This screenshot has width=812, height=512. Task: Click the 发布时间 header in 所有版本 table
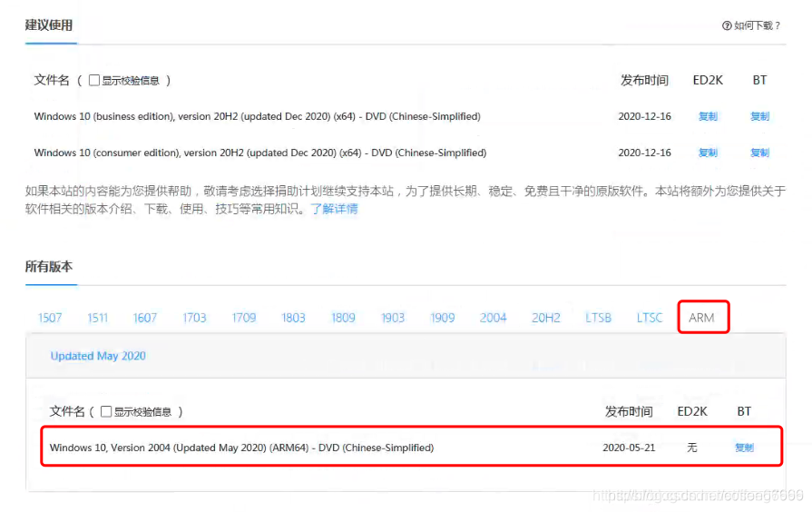click(629, 411)
